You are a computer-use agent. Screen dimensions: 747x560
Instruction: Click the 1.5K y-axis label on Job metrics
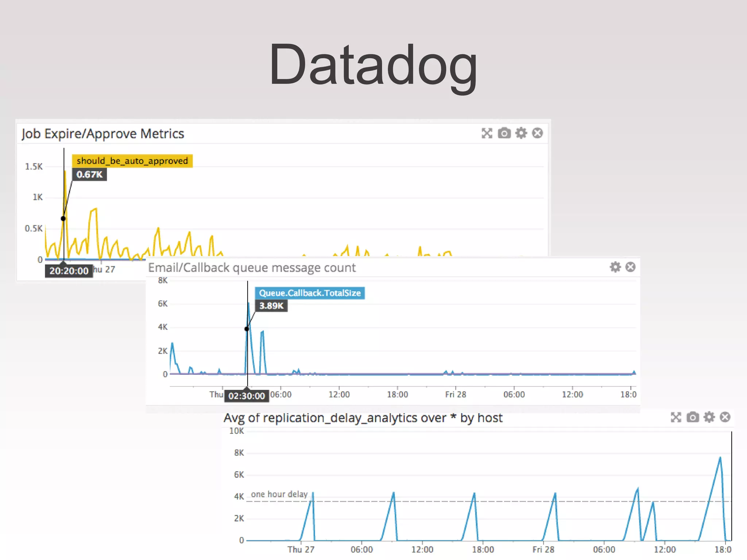34,167
